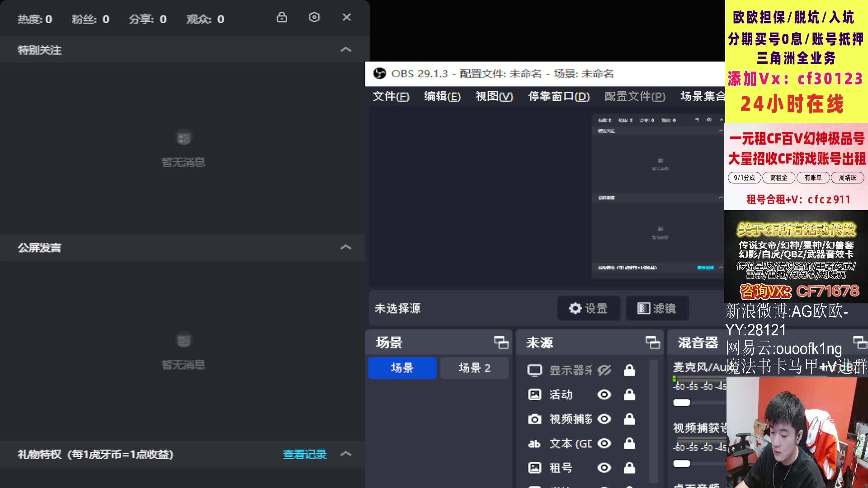Image resolution: width=868 pixels, height=488 pixels.
Task: Open the 编辑(E) menu in OBS
Action: pos(442,96)
